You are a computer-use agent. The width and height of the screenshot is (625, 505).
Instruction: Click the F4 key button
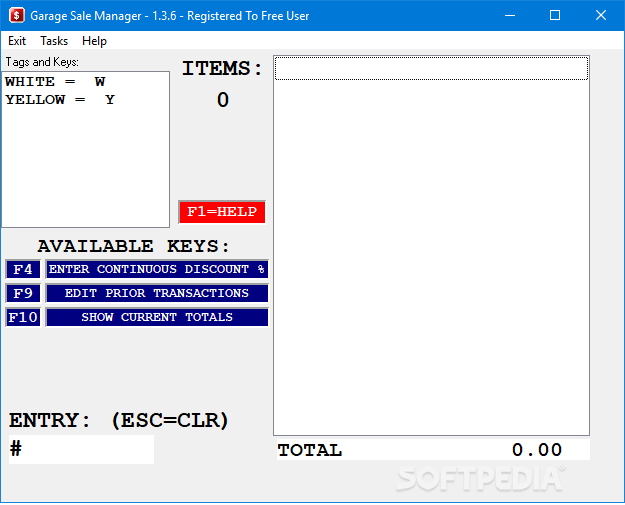tap(23, 269)
